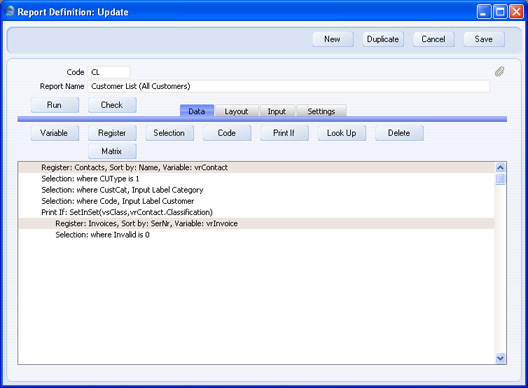Click the Register button

point(112,133)
